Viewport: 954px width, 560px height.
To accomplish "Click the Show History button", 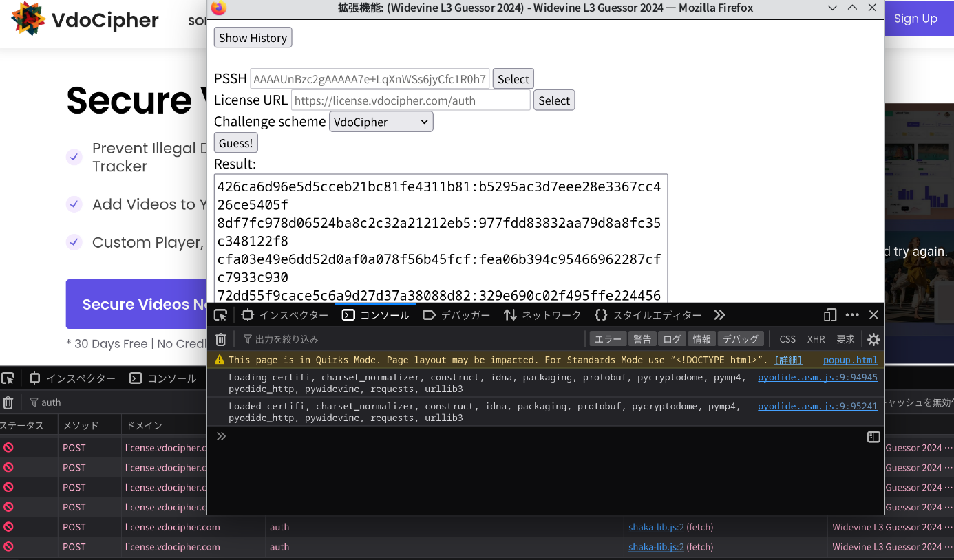I will [x=253, y=38].
